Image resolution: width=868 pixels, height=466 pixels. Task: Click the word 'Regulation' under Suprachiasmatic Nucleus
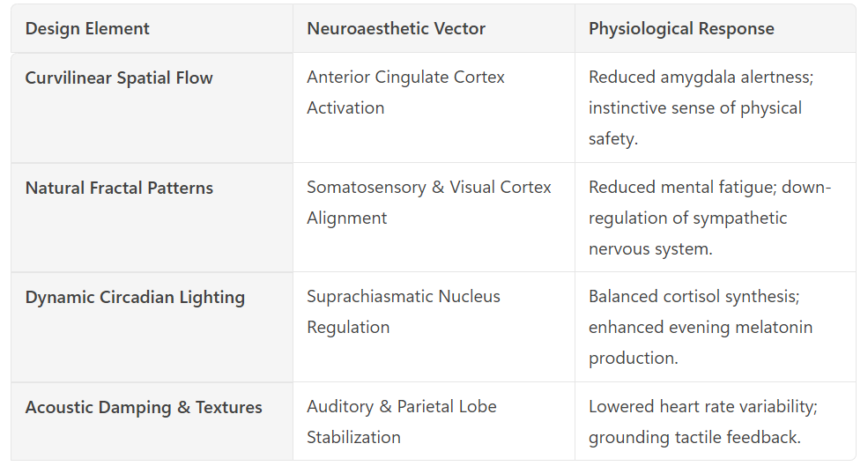[x=348, y=328]
